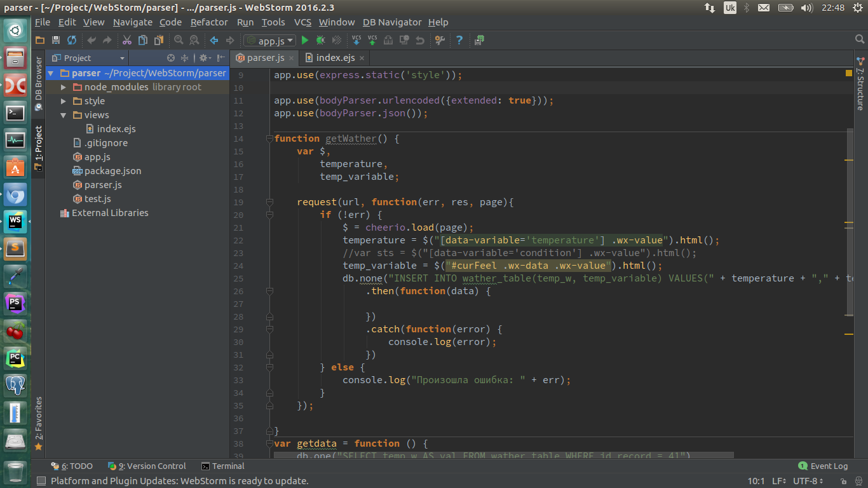The width and height of the screenshot is (868, 488).
Task: Toggle the 2: Favorites tool window
Action: [x=38, y=423]
